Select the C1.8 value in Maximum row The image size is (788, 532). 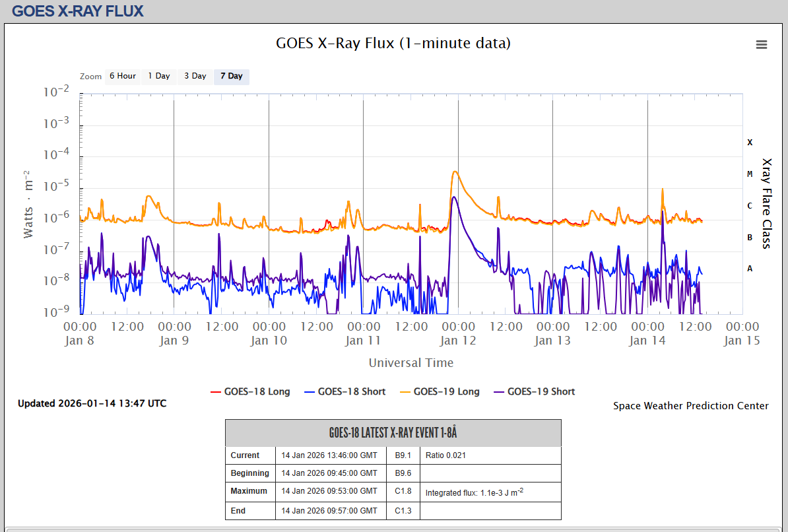coord(403,491)
